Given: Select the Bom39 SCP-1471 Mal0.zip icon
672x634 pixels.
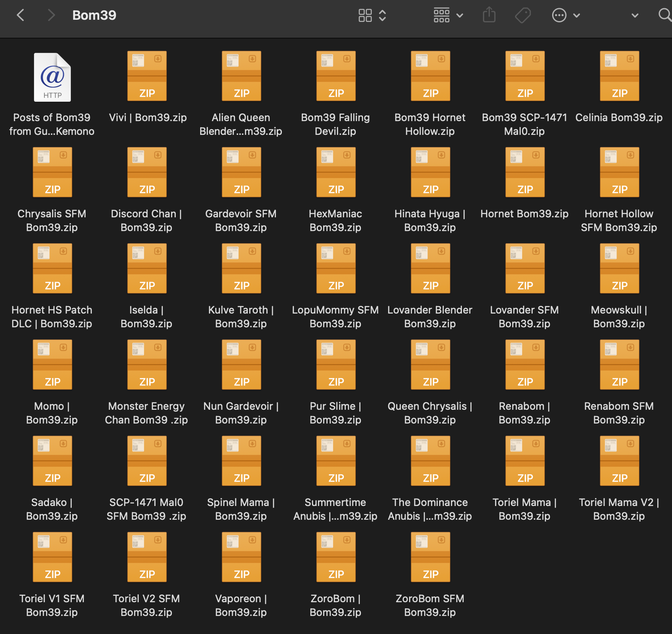Looking at the screenshot, I should click(x=525, y=76).
